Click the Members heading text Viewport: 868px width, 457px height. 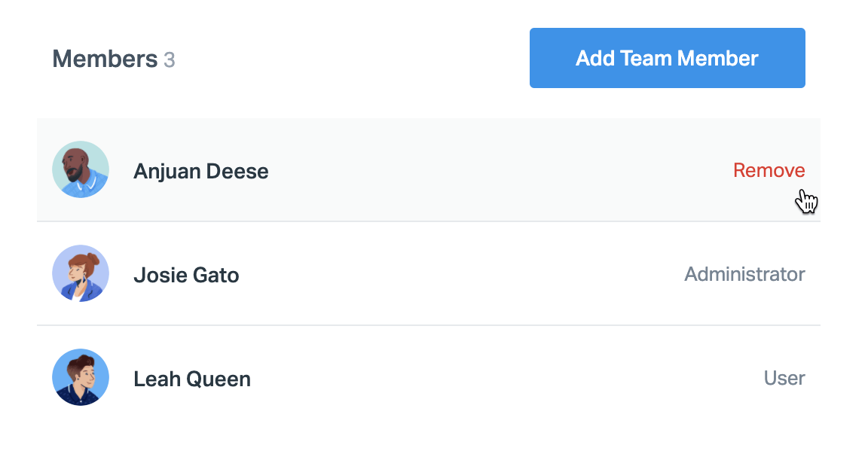coord(105,59)
